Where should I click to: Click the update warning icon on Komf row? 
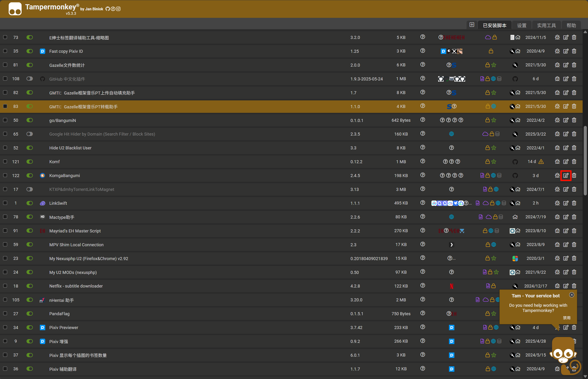(x=541, y=162)
